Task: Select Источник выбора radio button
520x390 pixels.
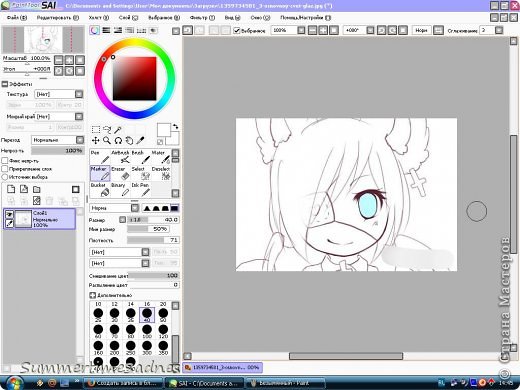Action: [x=5, y=177]
